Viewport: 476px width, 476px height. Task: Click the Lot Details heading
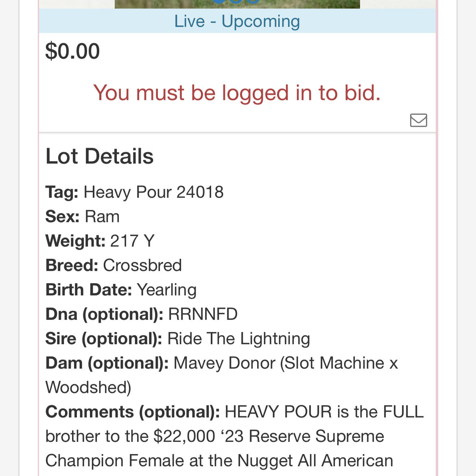click(x=99, y=156)
